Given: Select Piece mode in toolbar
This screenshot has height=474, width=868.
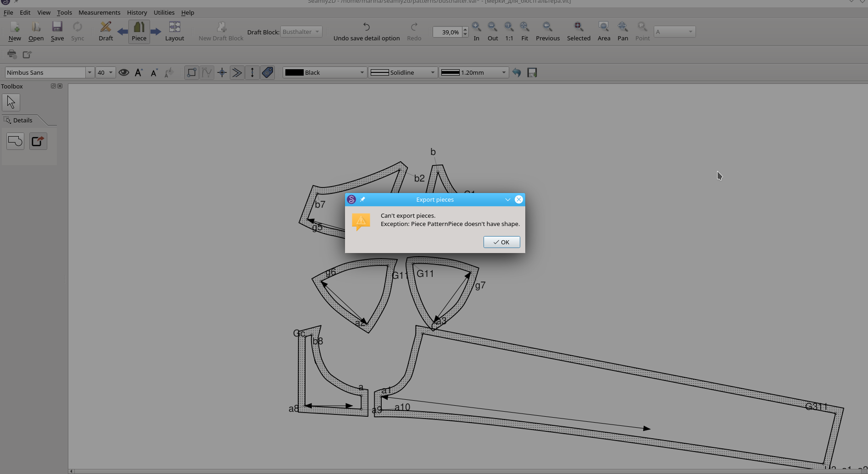Looking at the screenshot, I should 139,32.
